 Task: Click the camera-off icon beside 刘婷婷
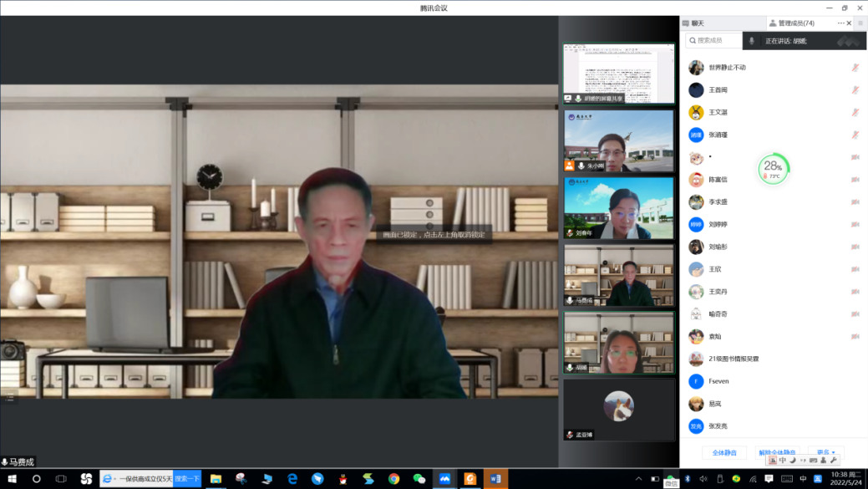(855, 224)
